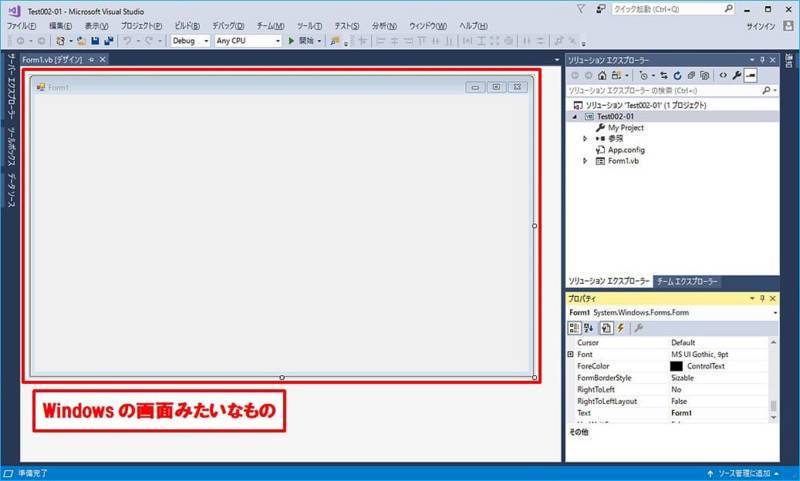Click the Events lightning bolt icon in Properties
Image resolution: width=800 pixels, height=481 pixels.
[621, 328]
